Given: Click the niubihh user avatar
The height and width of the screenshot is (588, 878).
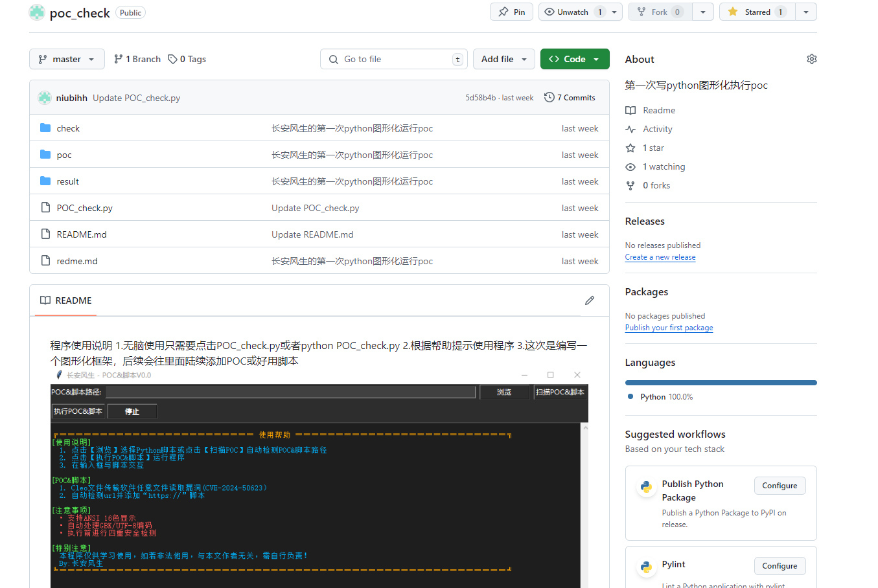Looking at the screenshot, I should (45, 98).
